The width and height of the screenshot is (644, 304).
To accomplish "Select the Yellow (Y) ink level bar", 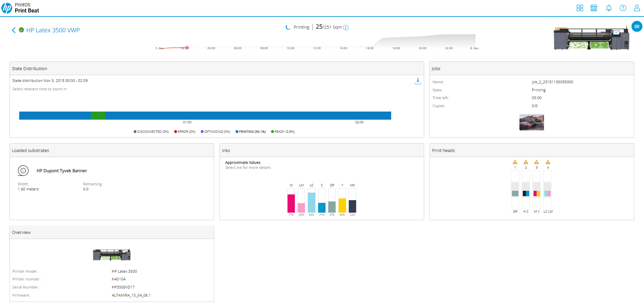I will point(342,201).
